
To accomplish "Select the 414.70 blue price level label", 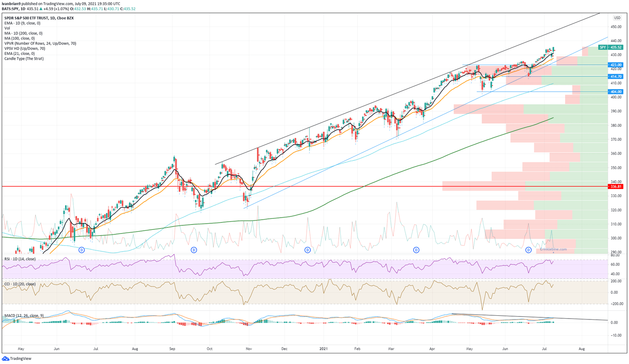I will point(616,76).
